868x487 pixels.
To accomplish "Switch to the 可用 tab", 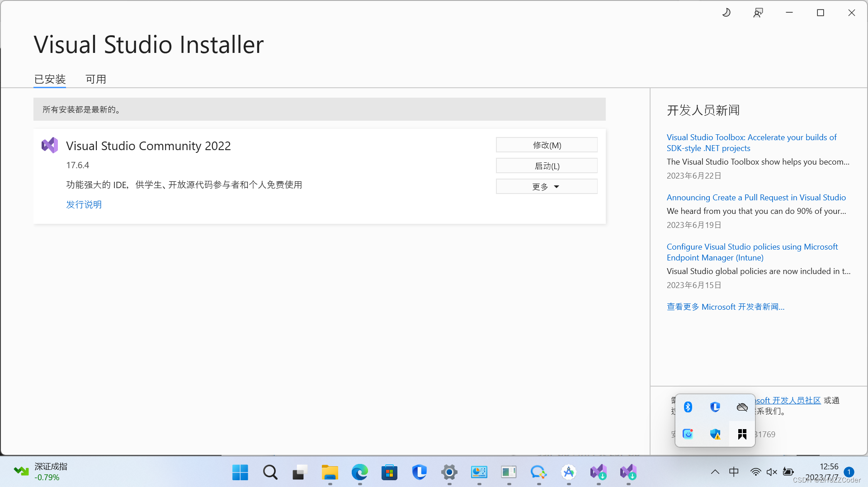I will click(x=96, y=79).
